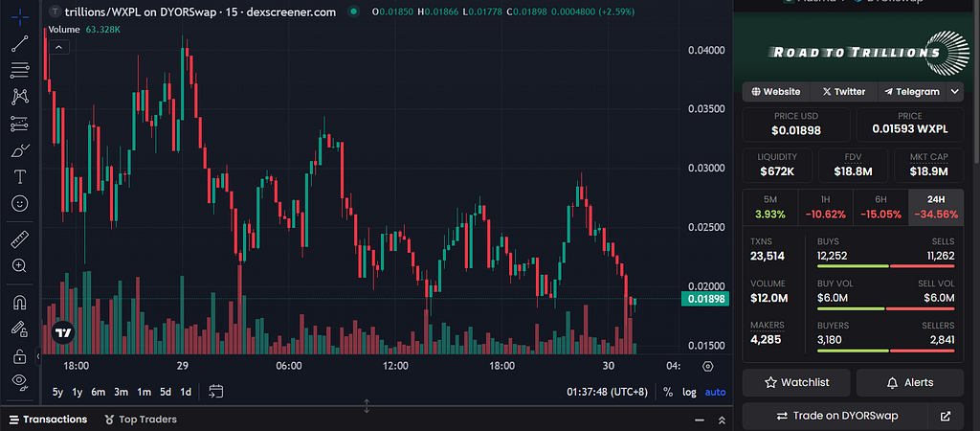The height and width of the screenshot is (431, 980).
Task: Set chart range to 1d
Action: click(186, 393)
